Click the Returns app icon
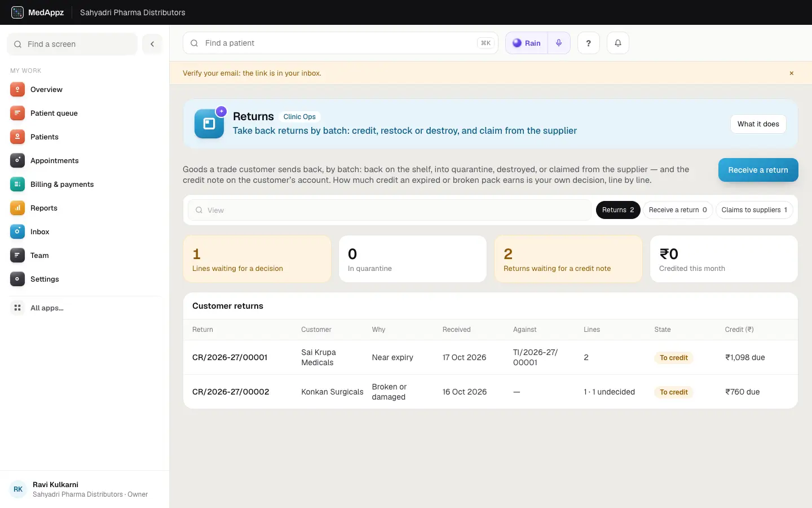The image size is (812, 508). [209, 124]
